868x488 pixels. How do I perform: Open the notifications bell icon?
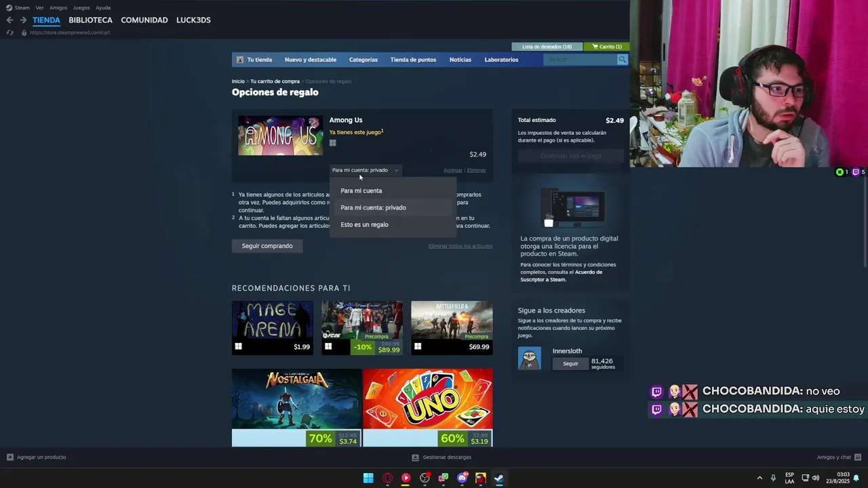[x=856, y=478]
